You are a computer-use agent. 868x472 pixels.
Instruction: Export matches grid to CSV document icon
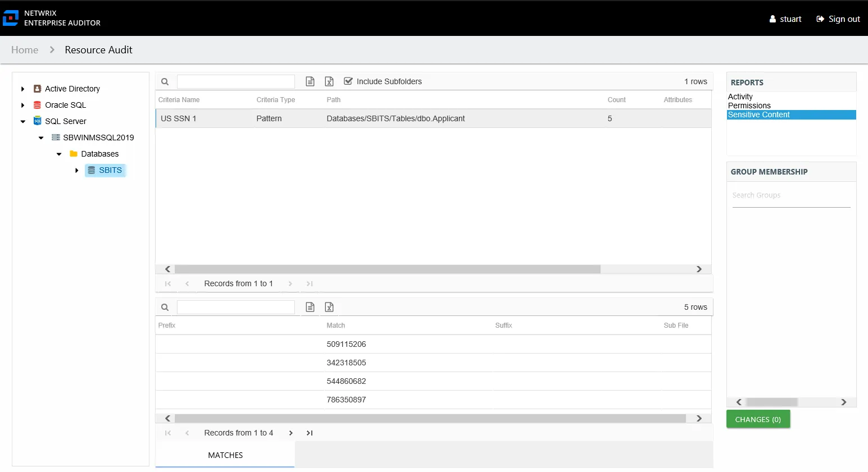coord(310,307)
